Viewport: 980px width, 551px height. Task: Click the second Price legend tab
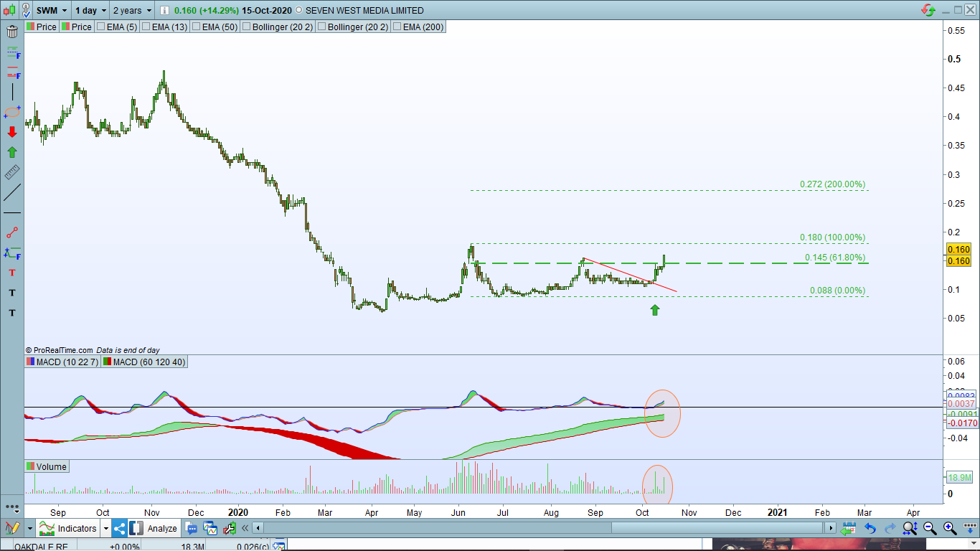[x=77, y=27]
